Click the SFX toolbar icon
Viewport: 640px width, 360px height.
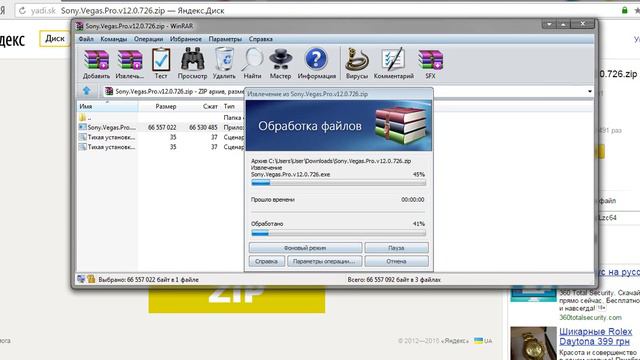point(430,64)
